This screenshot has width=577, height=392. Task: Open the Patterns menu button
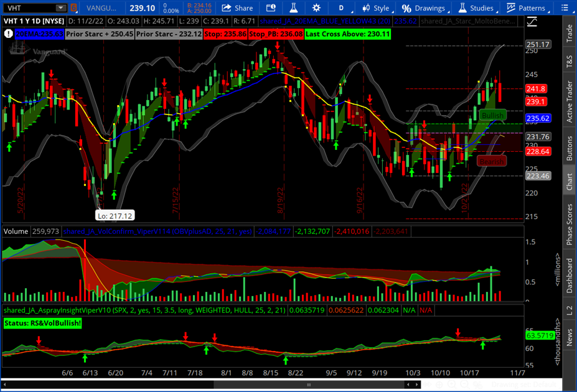pyautogui.click(x=526, y=8)
